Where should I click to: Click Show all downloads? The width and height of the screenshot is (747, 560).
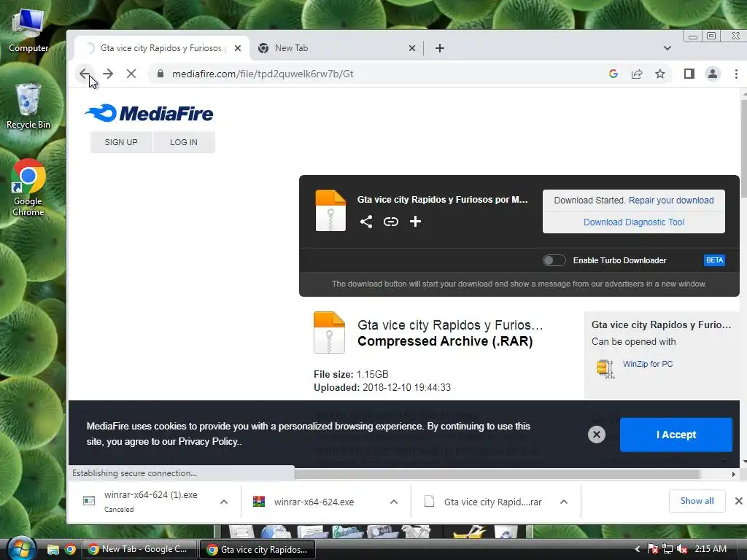coord(697,500)
